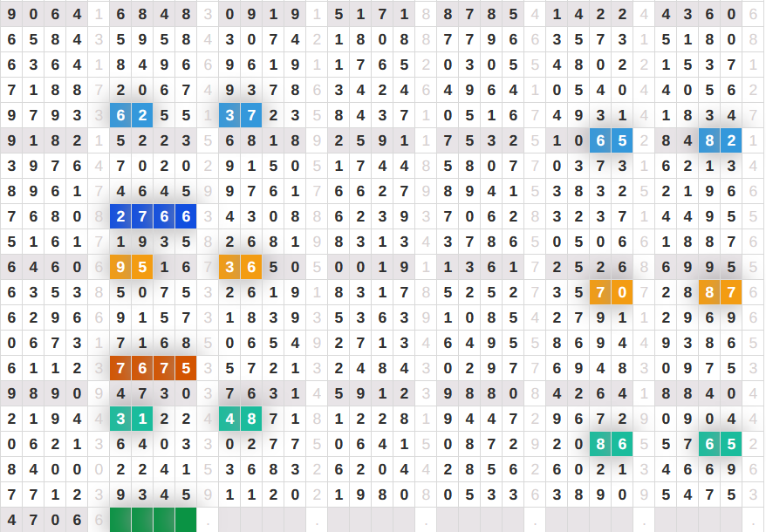Select the orange 3 in highlighted 36
766x532 pixels.
click(x=229, y=268)
